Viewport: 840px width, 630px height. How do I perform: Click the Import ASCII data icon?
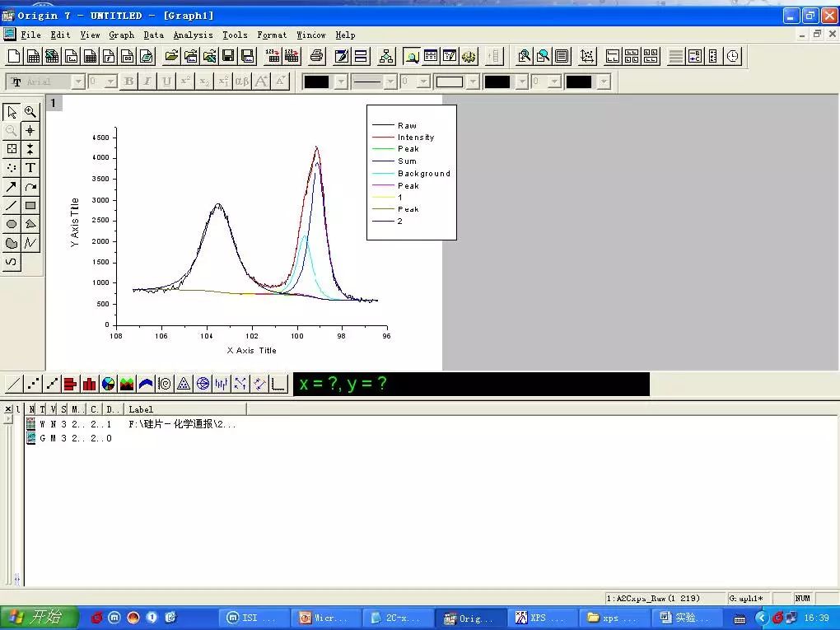(x=273, y=56)
